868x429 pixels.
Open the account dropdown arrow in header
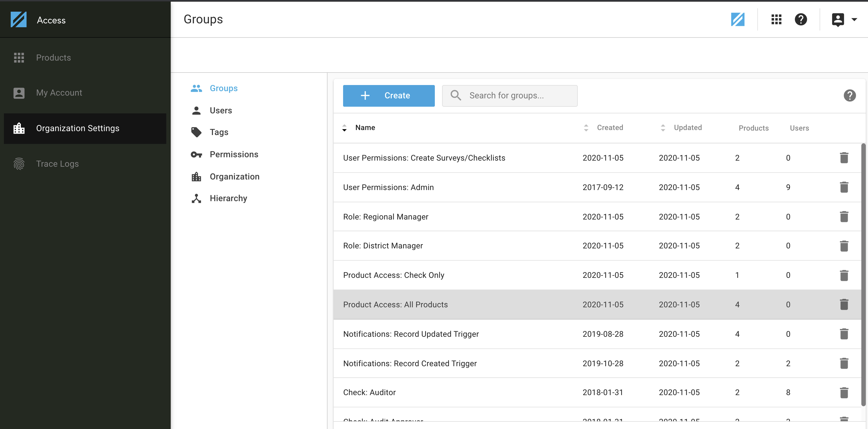[854, 19]
